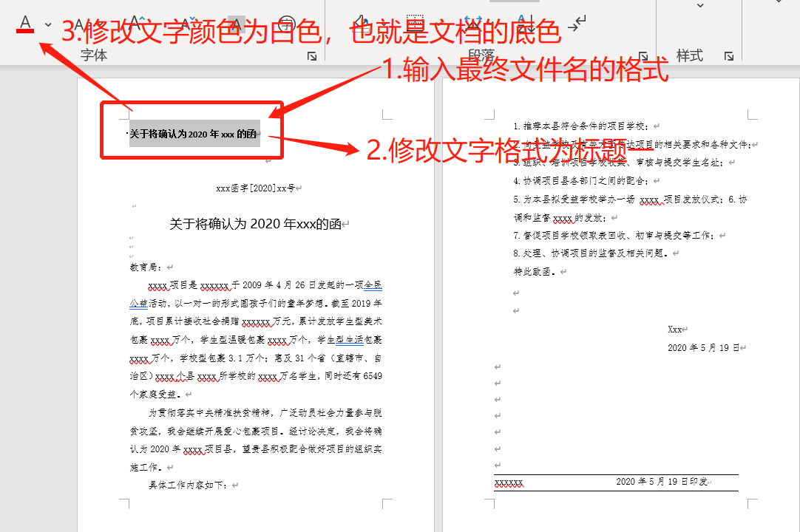This screenshot has height=532, width=800.
Task: Toggle show paragraph marks icon
Action: point(578,23)
